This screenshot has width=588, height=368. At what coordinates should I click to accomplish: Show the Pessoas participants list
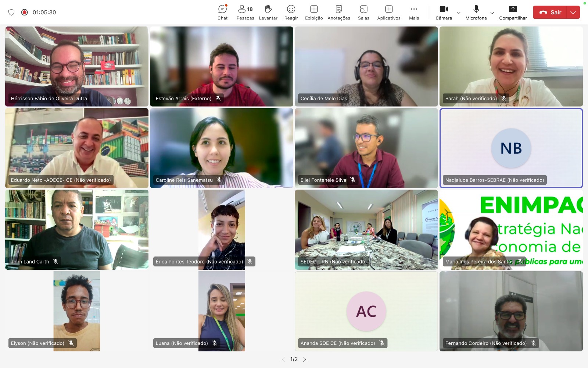(x=245, y=12)
